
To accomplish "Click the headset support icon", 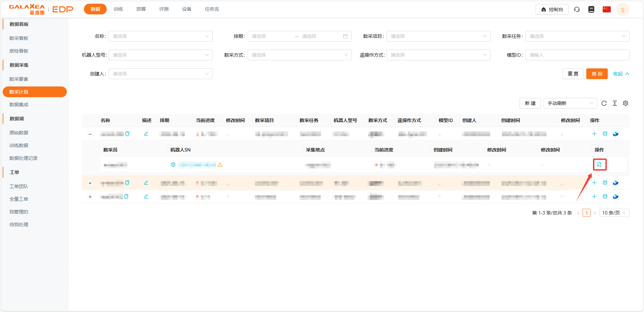I will (577, 9).
